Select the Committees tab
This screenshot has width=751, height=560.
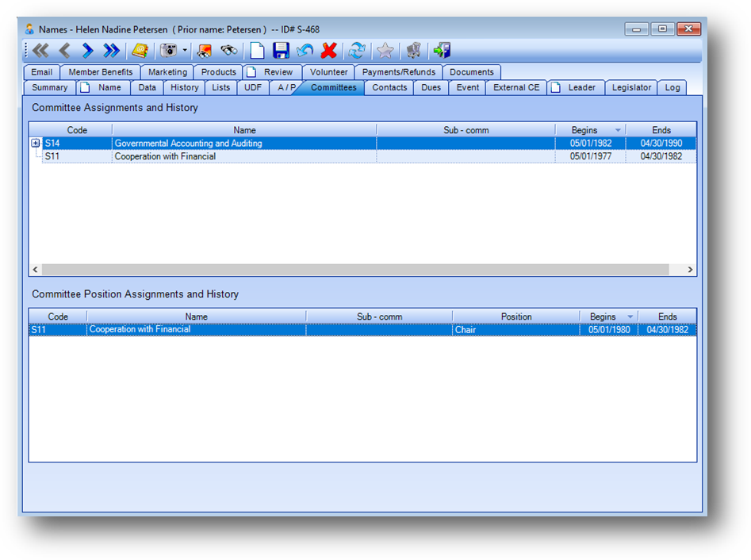point(333,87)
